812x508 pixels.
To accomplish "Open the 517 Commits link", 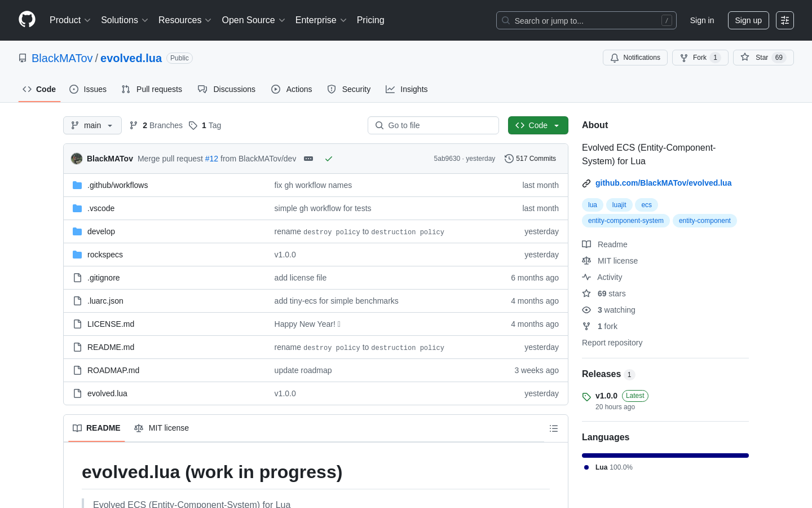I will point(531,159).
